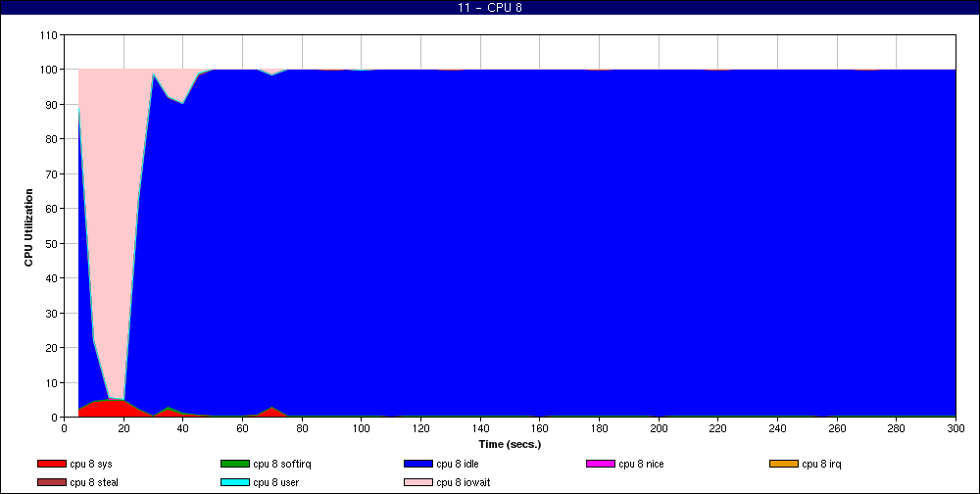Viewport: 980px width, 494px height.
Task: Click the orange cpu 8 irq legend swatch
Action: click(784, 464)
